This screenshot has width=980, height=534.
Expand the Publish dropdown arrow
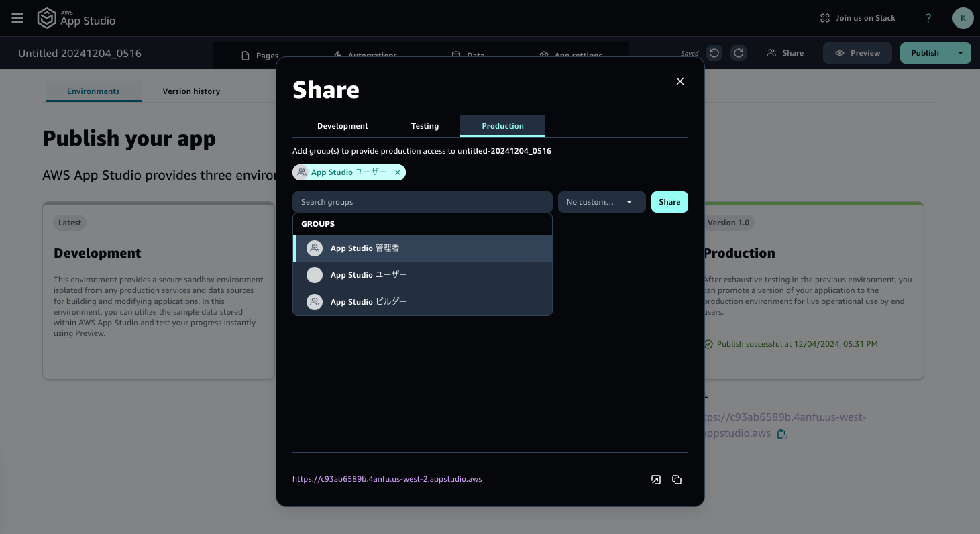point(961,53)
